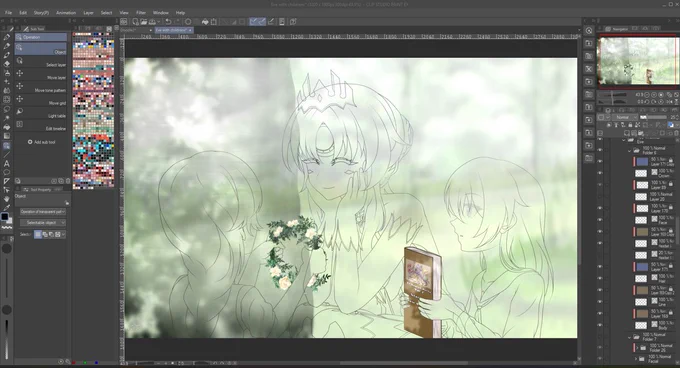
Task: Select the Eraser tool in the left toolbar
Action: (x=7, y=63)
